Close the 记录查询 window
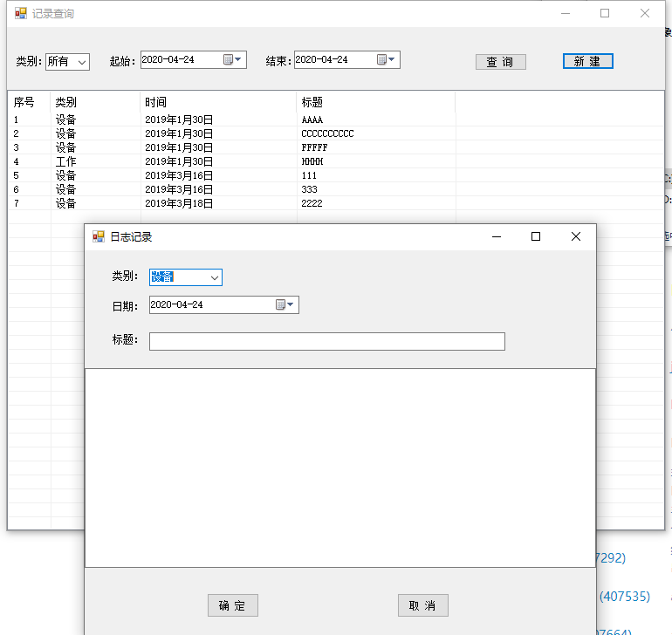 coord(645,13)
